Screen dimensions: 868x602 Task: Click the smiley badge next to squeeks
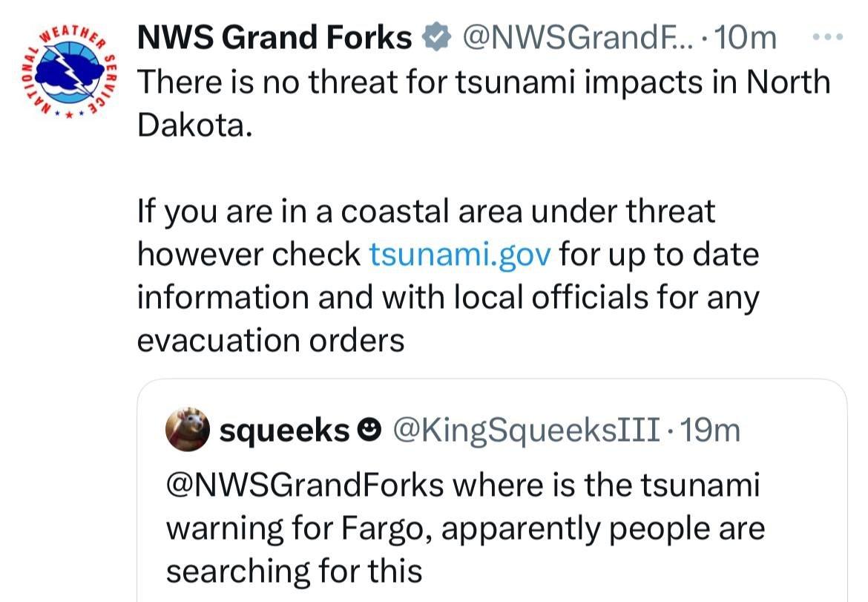tap(368, 430)
